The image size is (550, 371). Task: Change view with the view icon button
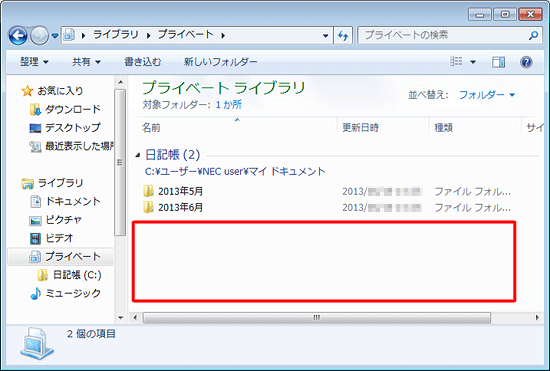click(x=456, y=62)
